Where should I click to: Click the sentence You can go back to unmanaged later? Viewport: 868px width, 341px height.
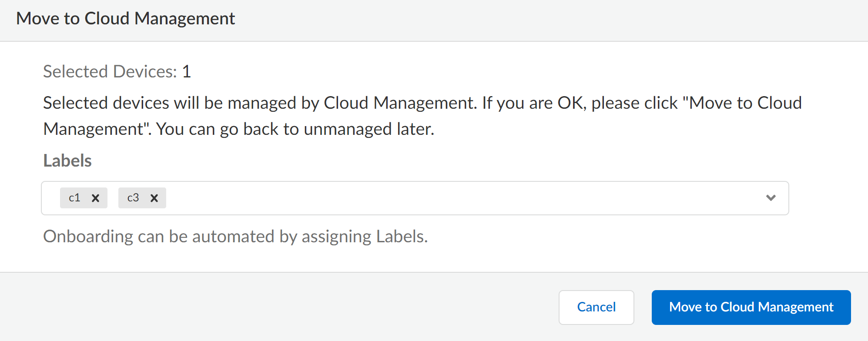click(295, 129)
